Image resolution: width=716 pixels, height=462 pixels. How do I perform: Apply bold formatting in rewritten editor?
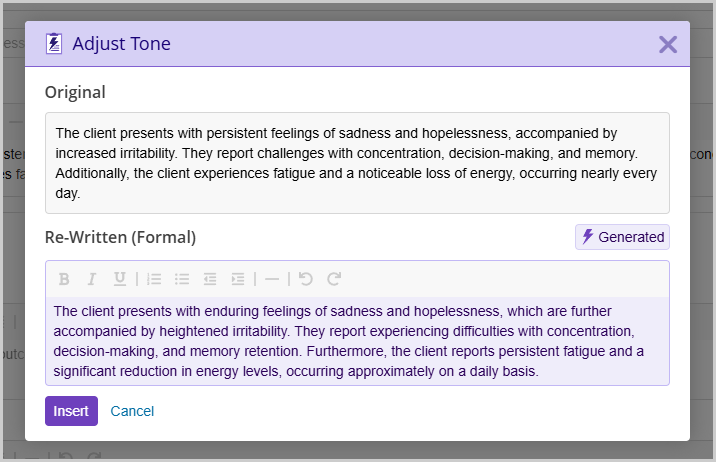pyautogui.click(x=64, y=279)
